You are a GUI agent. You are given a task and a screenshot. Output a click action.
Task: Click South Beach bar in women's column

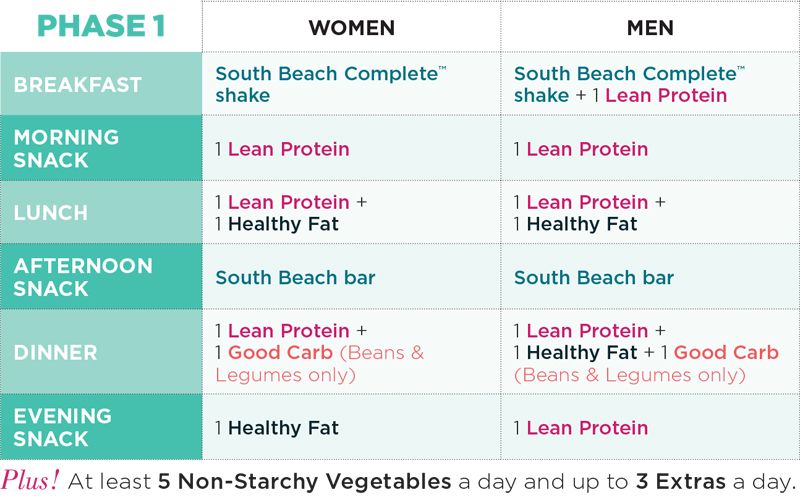pyautogui.click(x=295, y=278)
